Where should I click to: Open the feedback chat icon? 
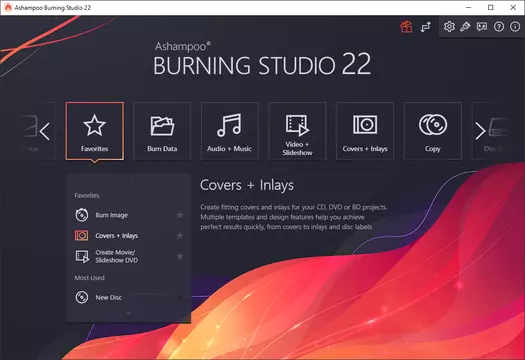coord(482,26)
